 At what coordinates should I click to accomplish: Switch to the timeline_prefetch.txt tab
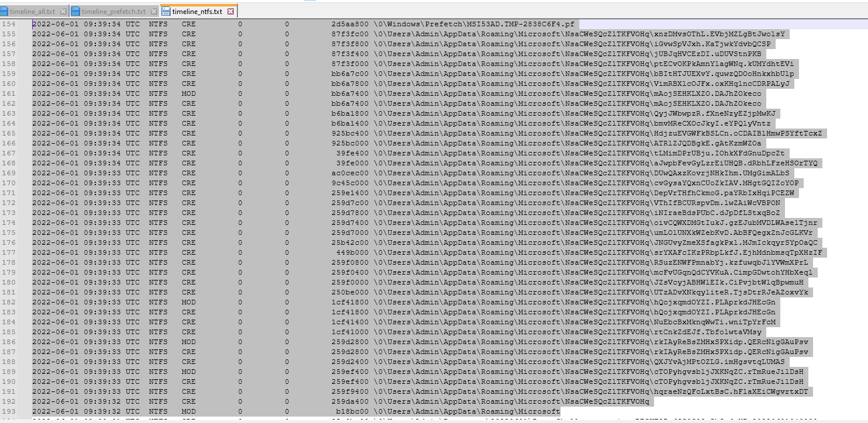click(x=113, y=12)
